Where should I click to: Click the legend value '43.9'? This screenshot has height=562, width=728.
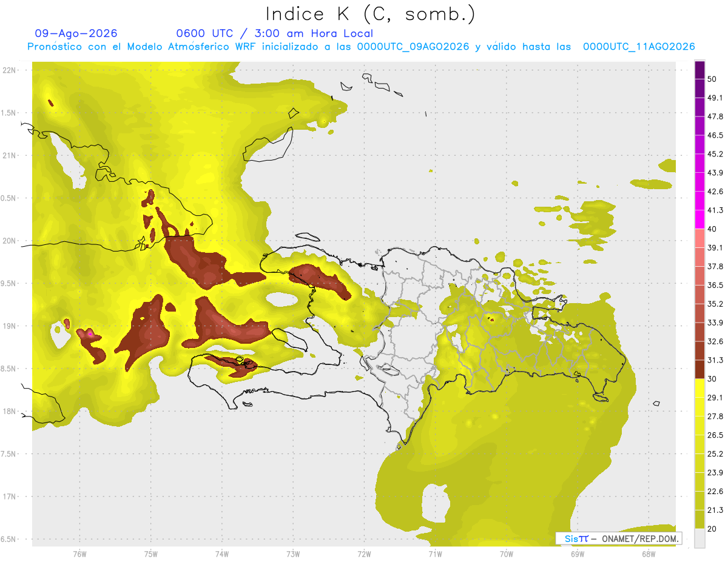[x=715, y=173]
